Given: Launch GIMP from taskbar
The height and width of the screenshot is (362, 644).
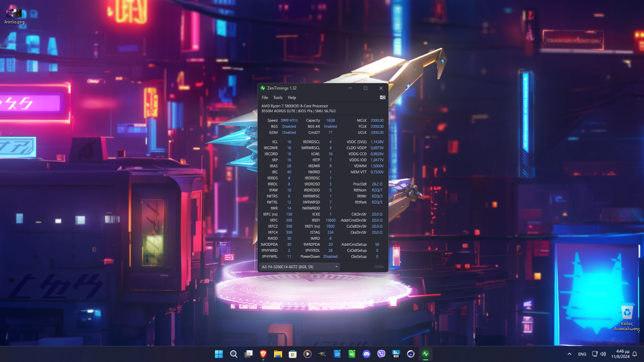Looking at the screenshot, I should (322, 354).
